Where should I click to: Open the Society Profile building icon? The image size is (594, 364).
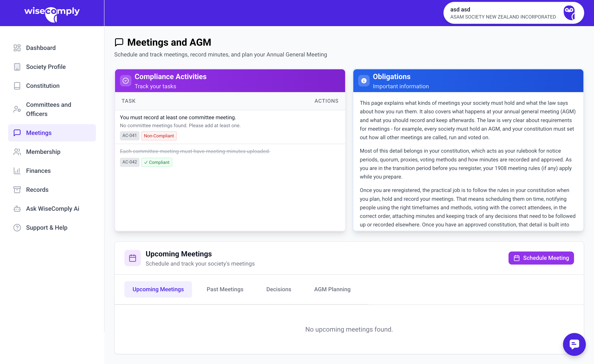pyautogui.click(x=17, y=67)
